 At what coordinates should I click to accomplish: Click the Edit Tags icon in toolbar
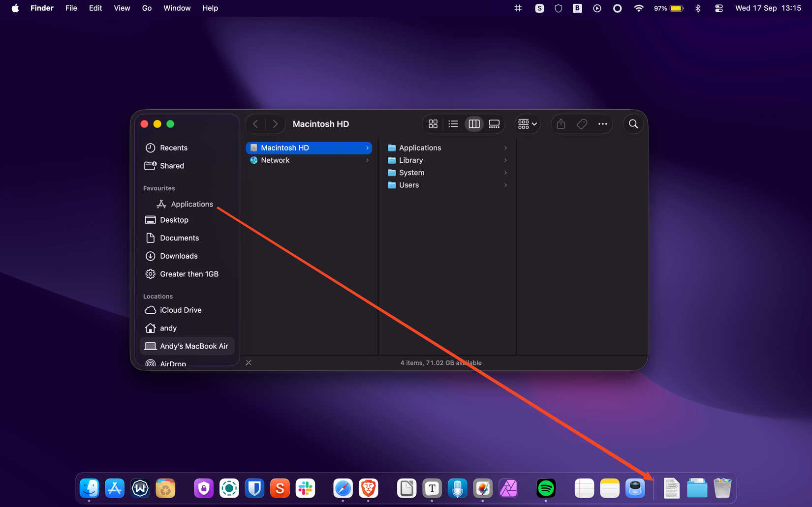[x=582, y=124]
